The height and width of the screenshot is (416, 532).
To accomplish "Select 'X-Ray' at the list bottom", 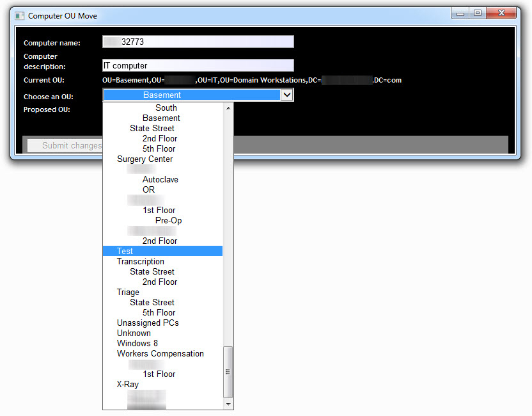I will click(x=127, y=384).
